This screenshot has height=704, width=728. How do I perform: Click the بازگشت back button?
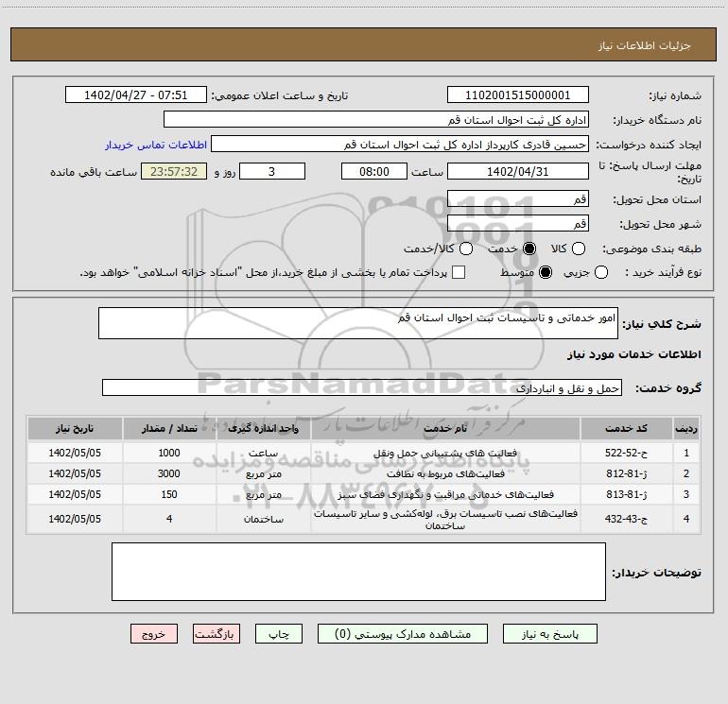(x=217, y=634)
